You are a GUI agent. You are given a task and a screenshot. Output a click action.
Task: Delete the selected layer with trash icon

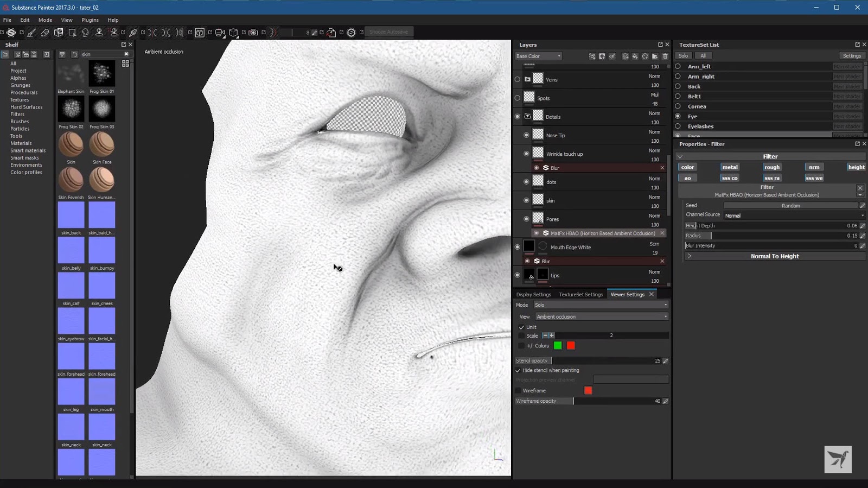tap(665, 56)
